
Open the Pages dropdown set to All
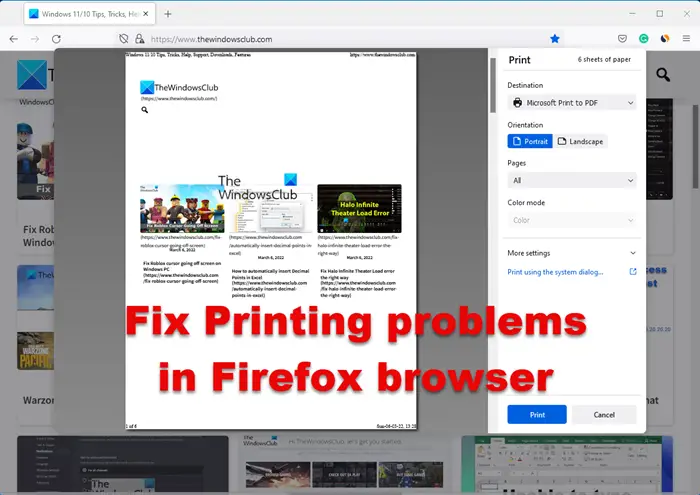[x=573, y=180]
